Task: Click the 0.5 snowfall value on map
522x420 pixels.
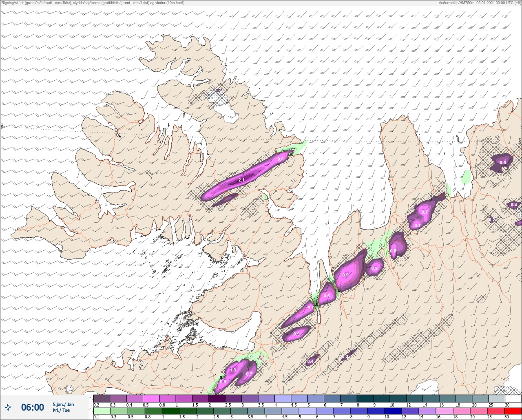Action: [x=503, y=163]
